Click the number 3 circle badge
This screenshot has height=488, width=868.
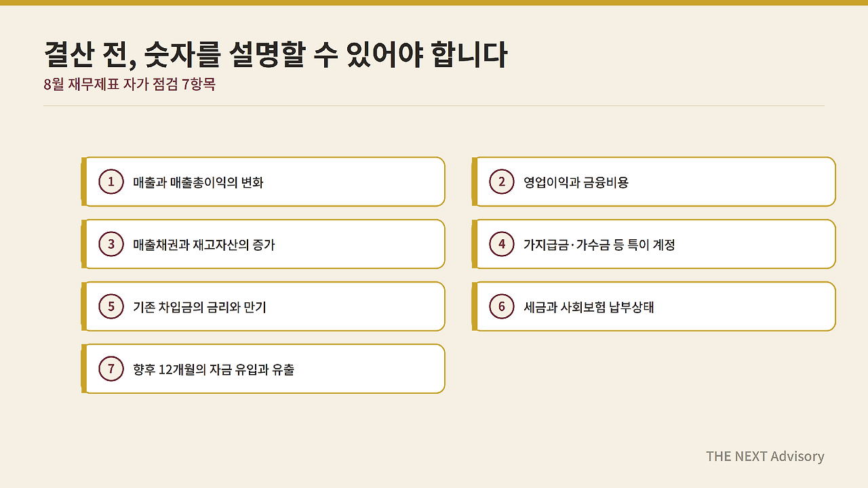(111, 244)
